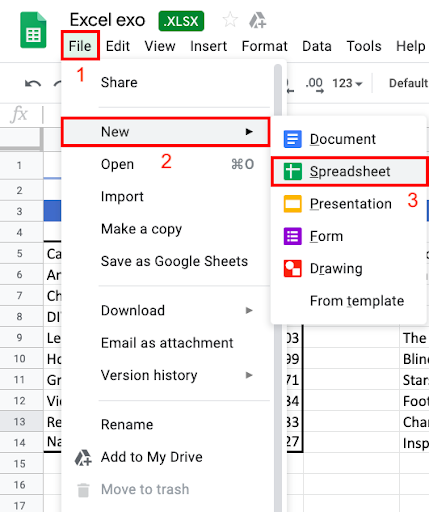Select Drawing in New submenu

(349, 268)
